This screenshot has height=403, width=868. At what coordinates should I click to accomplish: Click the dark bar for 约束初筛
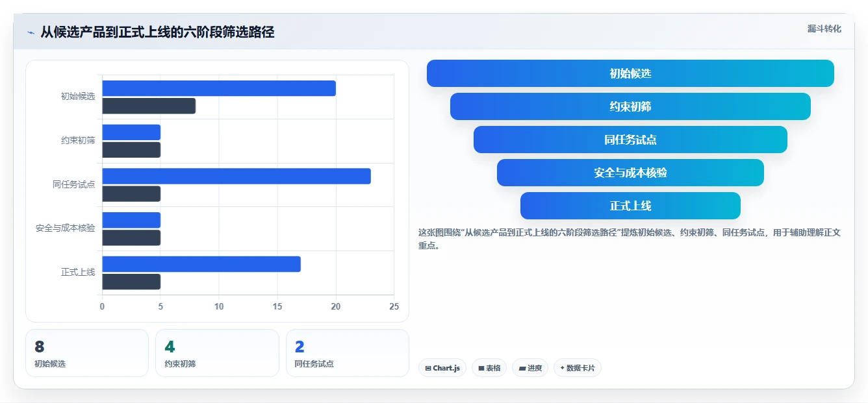[131, 150]
